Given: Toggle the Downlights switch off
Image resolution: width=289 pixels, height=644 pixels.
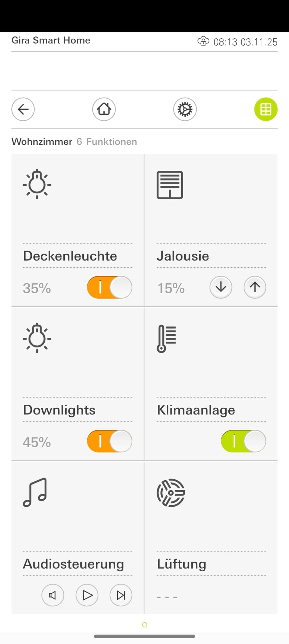Looking at the screenshot, I should click(x=109, y=441).
